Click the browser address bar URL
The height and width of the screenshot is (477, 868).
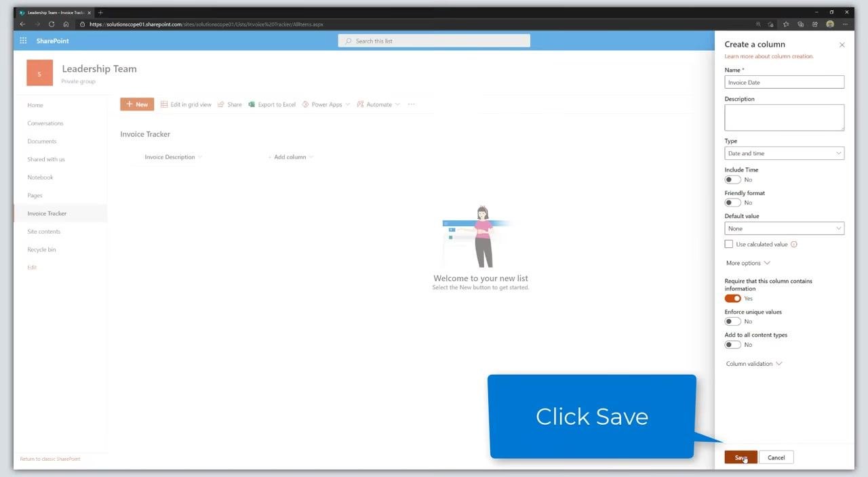[206, 24]
